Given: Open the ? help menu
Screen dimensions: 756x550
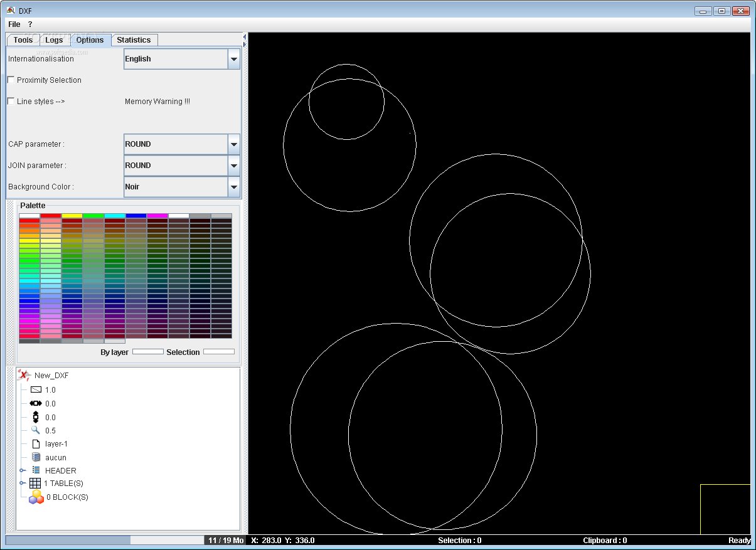Looking at the screenshot, I should coord(30,24).
